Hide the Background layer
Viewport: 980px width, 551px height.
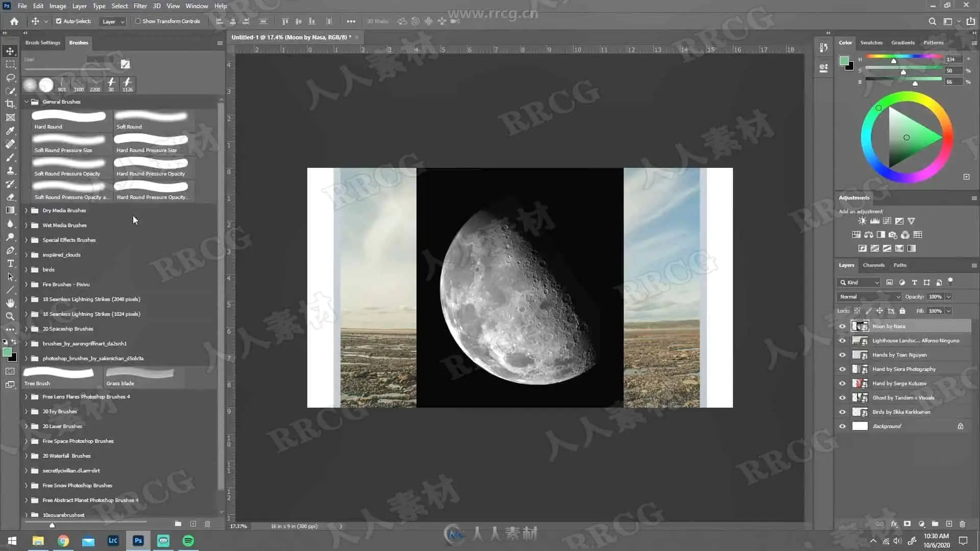click(842, 426)
